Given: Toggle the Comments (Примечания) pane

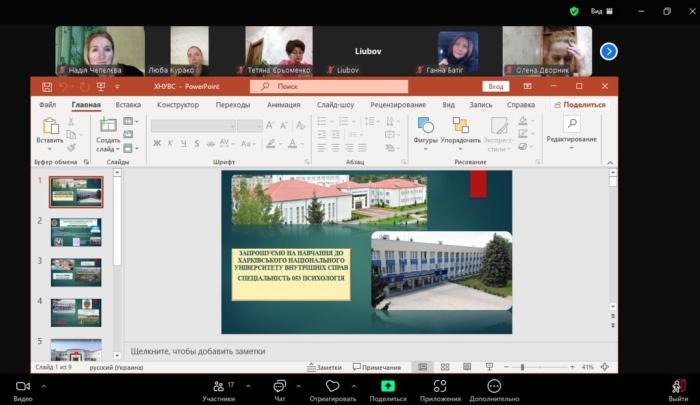Looking at the screenshot, I should coord(376,367).
